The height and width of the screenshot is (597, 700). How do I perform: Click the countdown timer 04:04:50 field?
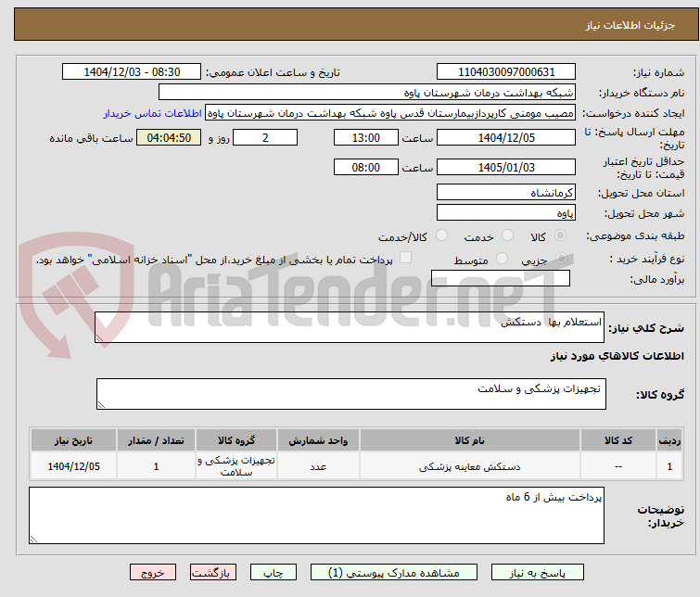169,137
